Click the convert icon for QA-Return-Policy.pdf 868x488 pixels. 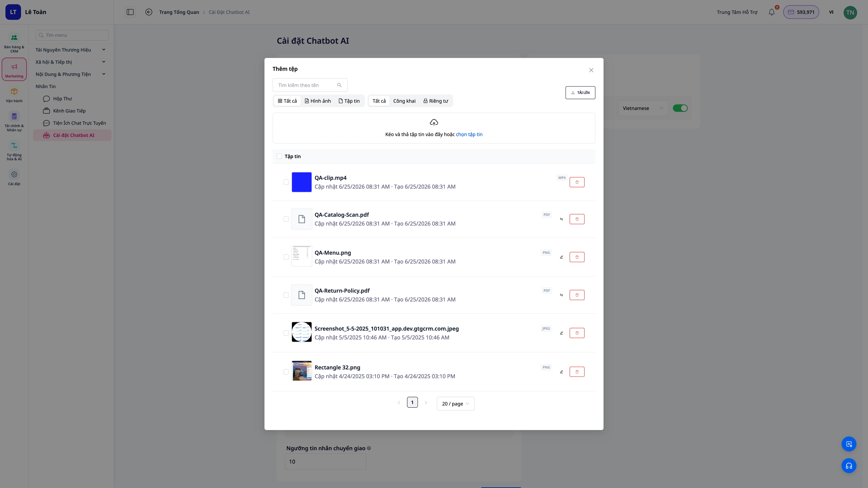click(x=561, y=295)
